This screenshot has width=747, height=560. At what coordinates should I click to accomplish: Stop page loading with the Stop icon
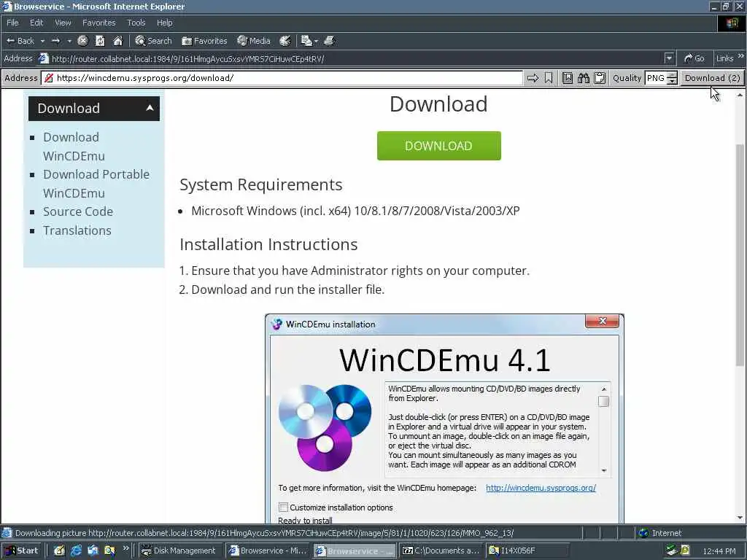coord(82,41)
